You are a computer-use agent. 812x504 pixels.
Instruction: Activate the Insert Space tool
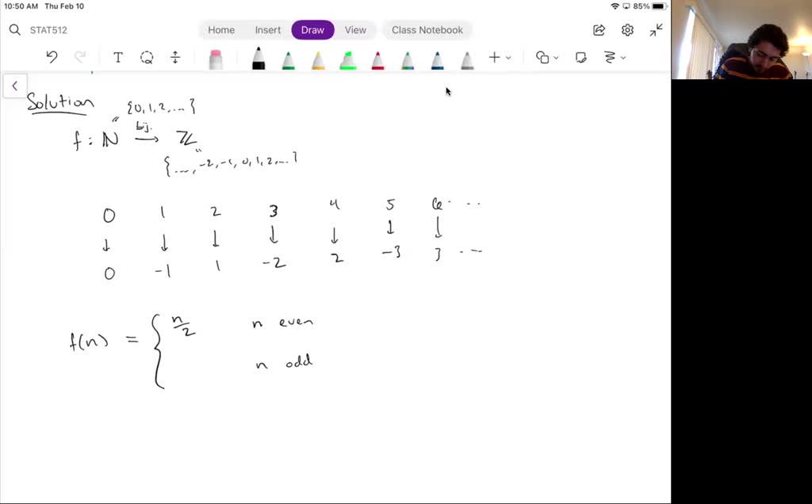point(175,57)
